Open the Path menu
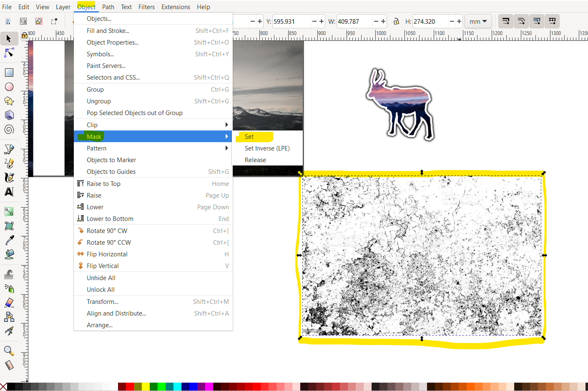This screenshot has width=588, height=391. pyautogui.click(x=108, y=7)
